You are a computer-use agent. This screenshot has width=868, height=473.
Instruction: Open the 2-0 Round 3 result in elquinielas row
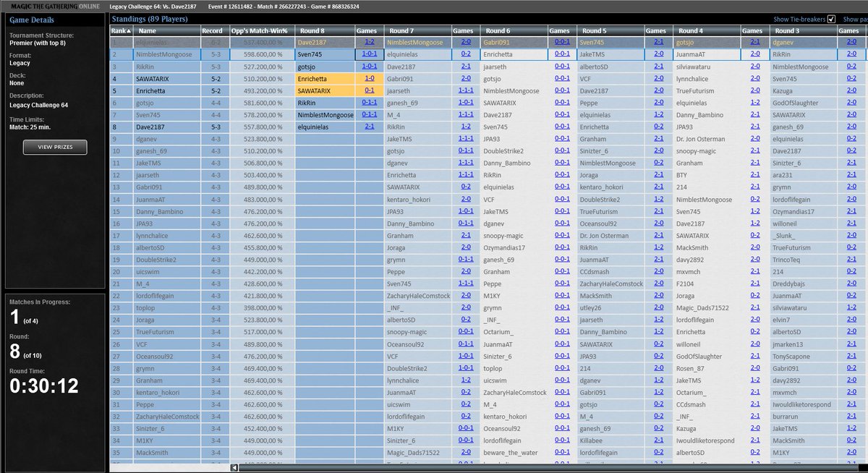click(x=851, y=43)
